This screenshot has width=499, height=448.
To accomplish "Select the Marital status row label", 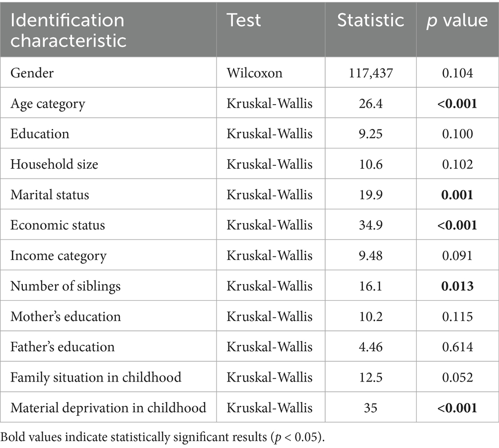I will [50, 194].
